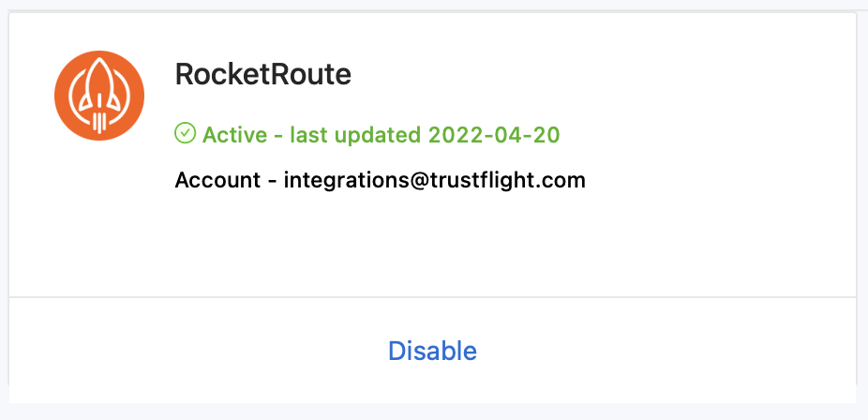
Task: Select the white rocket glyph inside the logo
Action: click(x=97, y=90)
